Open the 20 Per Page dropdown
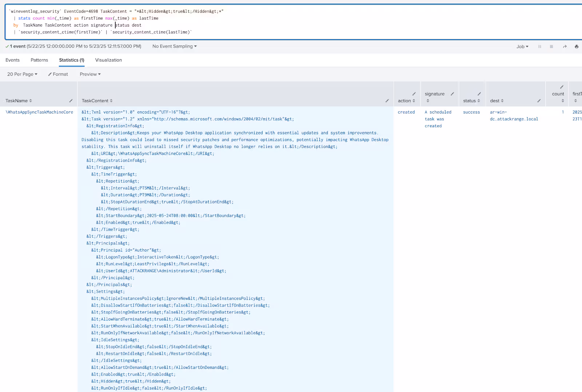 coord(22,74)
